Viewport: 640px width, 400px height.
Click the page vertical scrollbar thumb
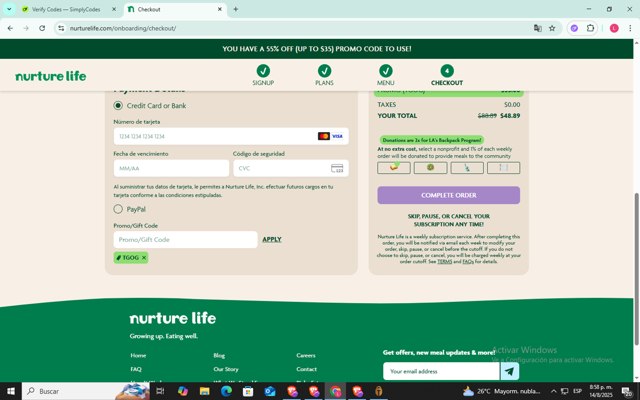point(636,269)
